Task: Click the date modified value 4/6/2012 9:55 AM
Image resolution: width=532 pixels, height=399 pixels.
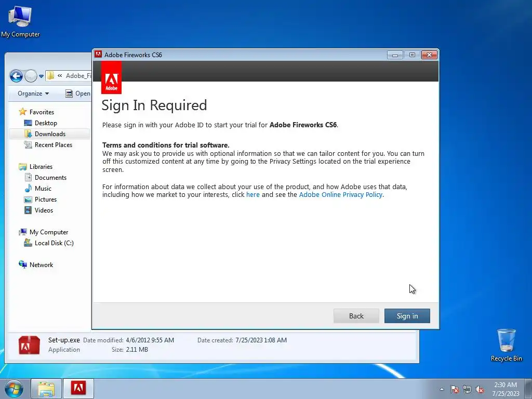Action: pyautogui.click(x=150, y=340)
